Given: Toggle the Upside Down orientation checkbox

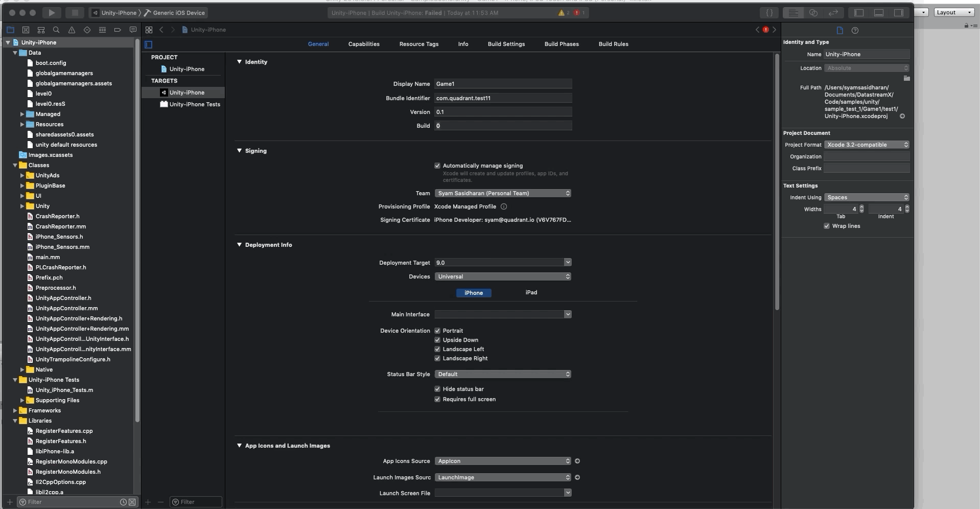Looking at the screenshot, I should pos(437,340).
